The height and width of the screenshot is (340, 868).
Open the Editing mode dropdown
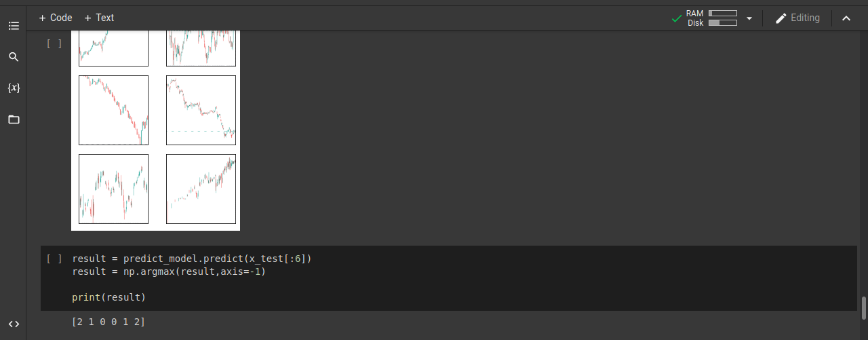click(797, 18)
